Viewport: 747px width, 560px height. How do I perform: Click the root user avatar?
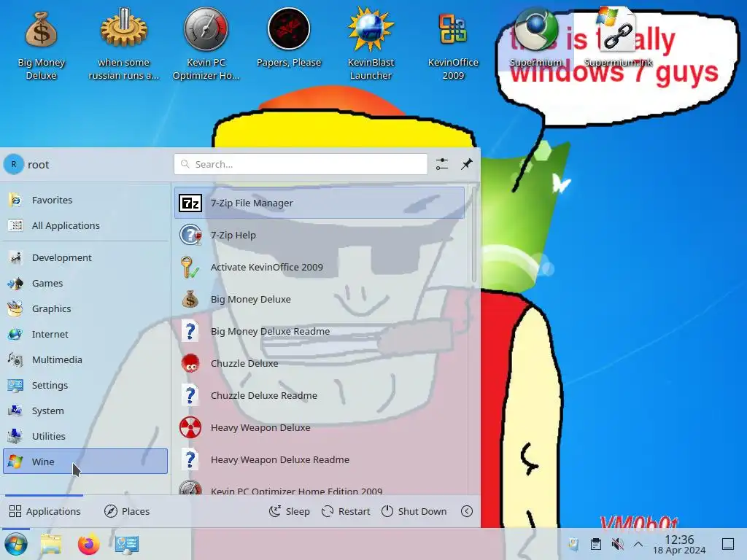[14, 164]
